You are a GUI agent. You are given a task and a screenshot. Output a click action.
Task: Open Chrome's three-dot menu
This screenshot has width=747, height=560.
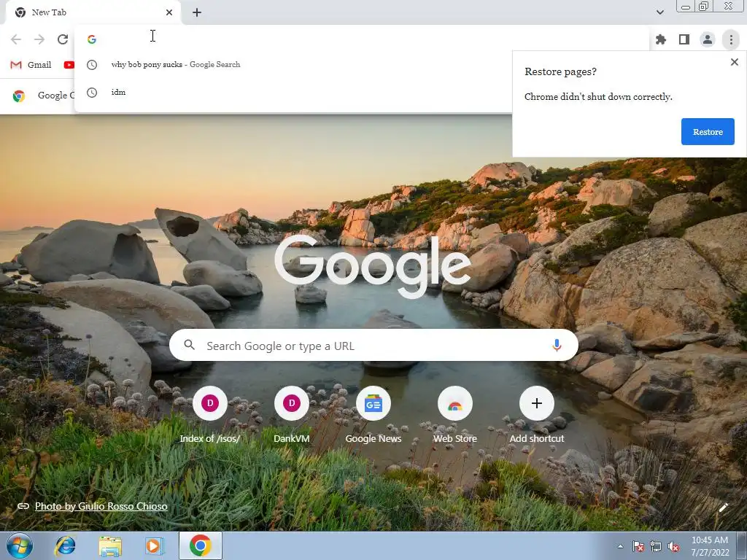coord(731,39)
